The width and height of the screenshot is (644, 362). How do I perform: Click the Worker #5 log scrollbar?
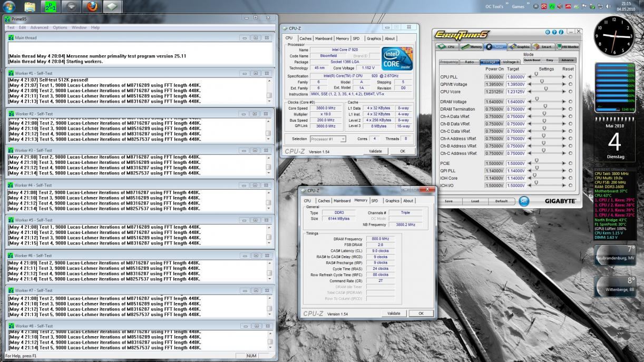269,234
